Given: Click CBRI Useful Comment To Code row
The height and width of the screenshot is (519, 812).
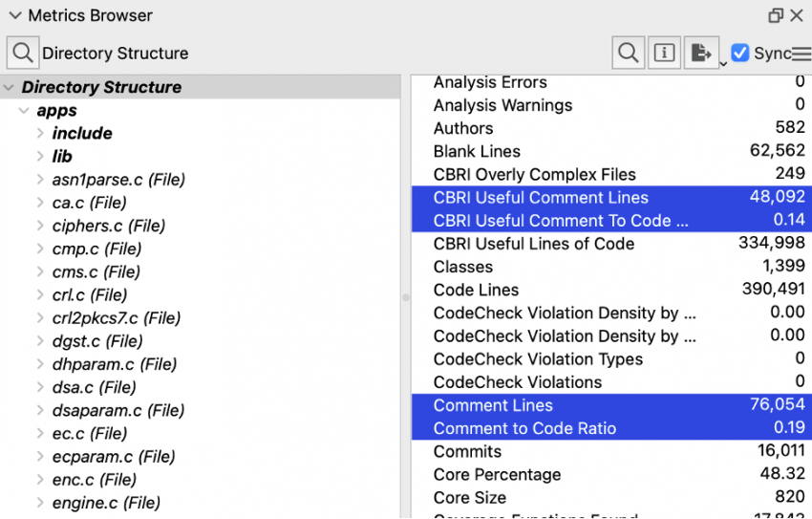Looking at the screenshot, I should (611, 220).
